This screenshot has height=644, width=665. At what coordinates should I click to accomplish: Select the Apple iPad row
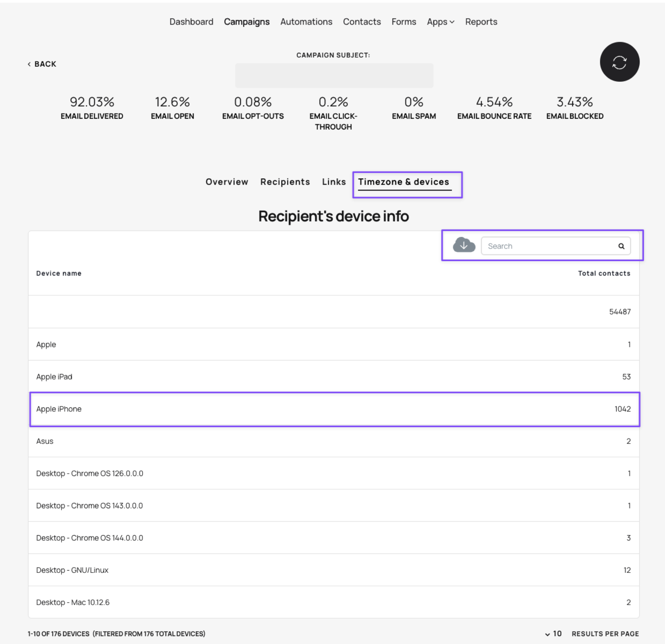click(334, 376)
